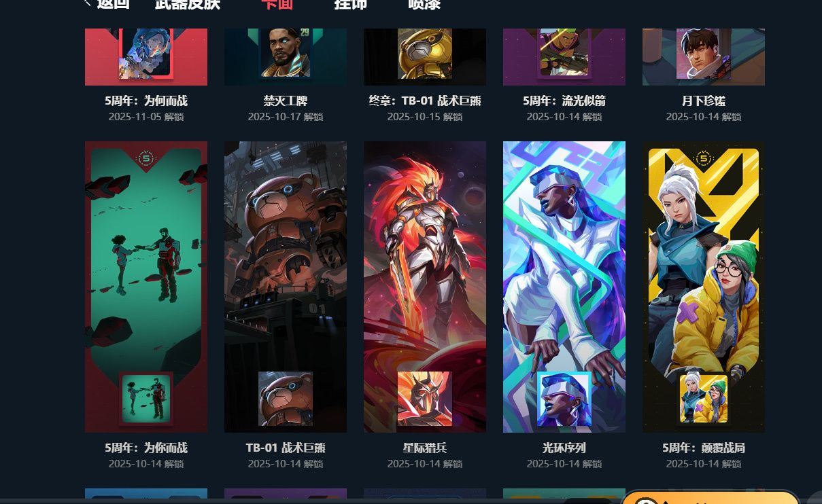This screenshot has width=822, height=504.
Task: Click the visor avatar icon on 光环序列 card
Action: (564, 399)
